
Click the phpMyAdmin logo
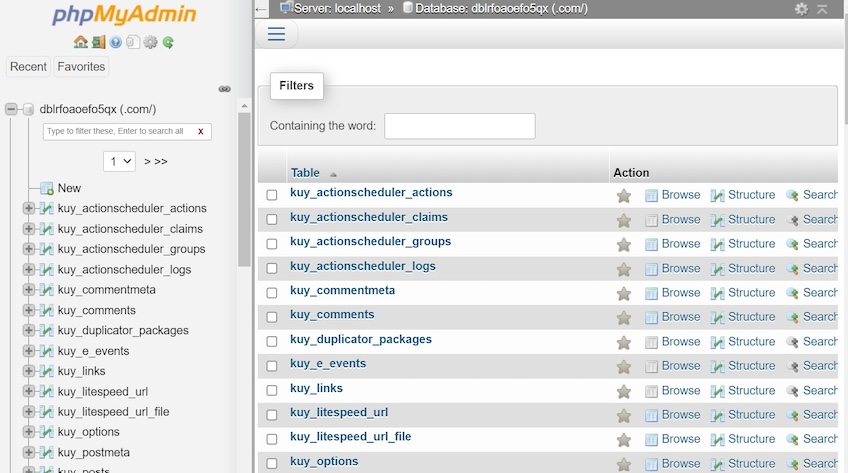pos(124,15)
